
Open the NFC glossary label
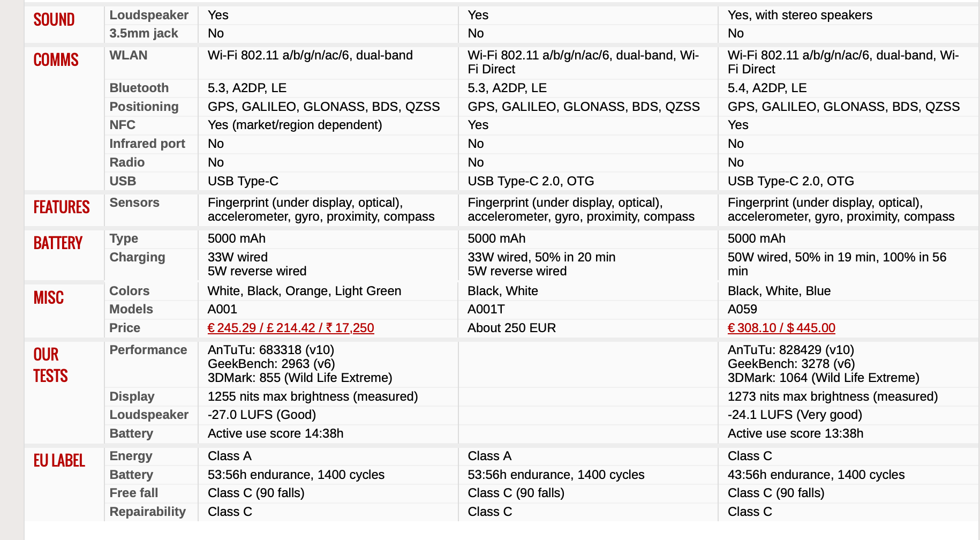point(122,125)
